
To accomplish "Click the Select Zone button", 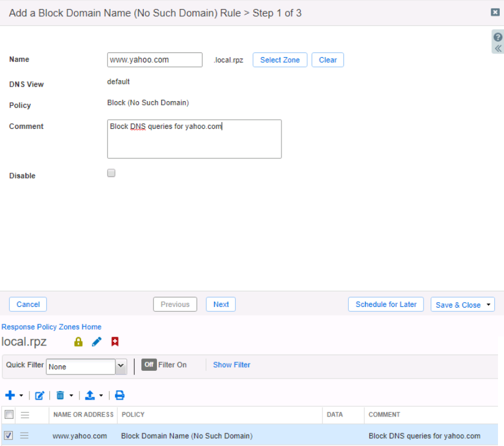I will click(x=280, y=60).
